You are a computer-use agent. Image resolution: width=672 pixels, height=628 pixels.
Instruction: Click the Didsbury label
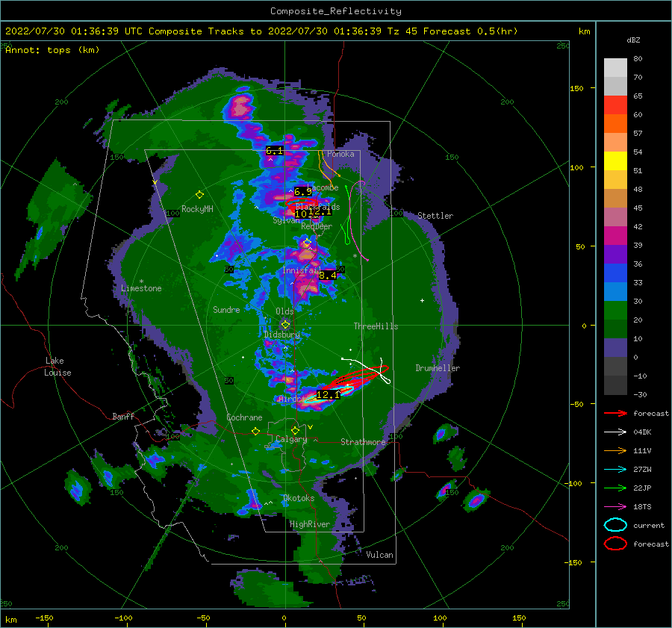[x=281, y=335]
